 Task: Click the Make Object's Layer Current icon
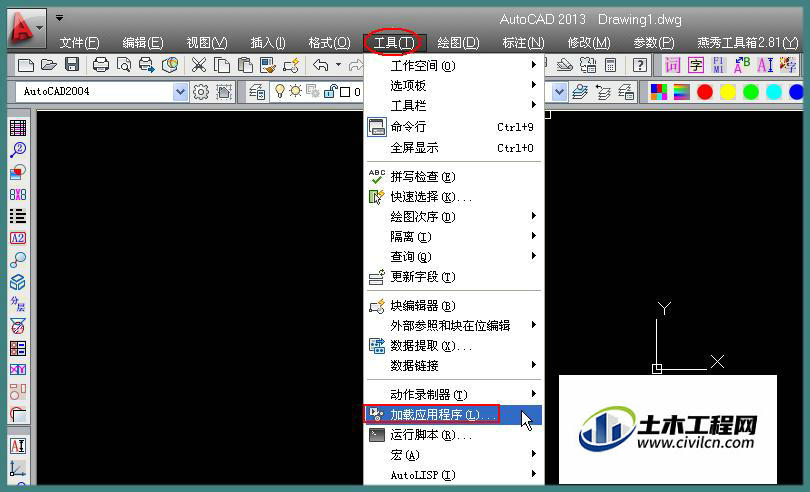[580, 93]
